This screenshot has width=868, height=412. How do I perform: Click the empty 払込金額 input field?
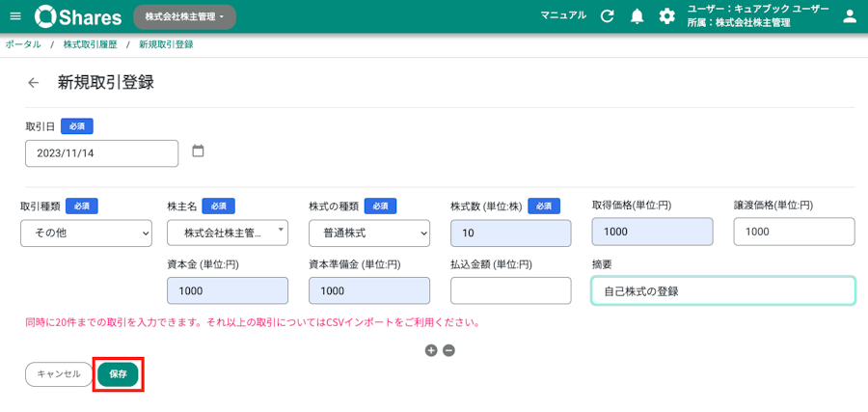pos(511,290)
